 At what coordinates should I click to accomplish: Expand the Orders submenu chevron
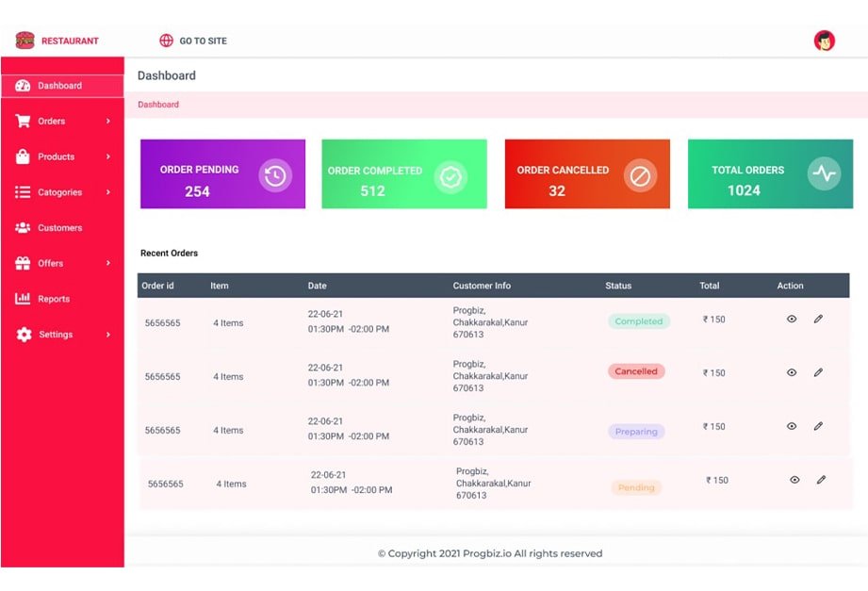click(x=108, y=122)
